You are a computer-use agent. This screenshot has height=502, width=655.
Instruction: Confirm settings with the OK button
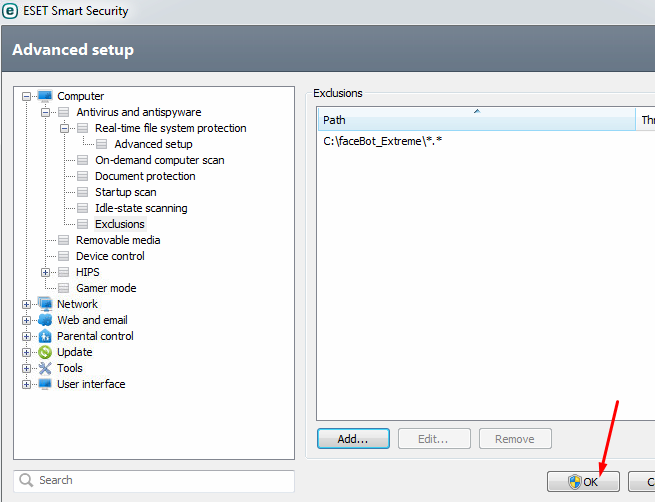(x=583, y=482)
